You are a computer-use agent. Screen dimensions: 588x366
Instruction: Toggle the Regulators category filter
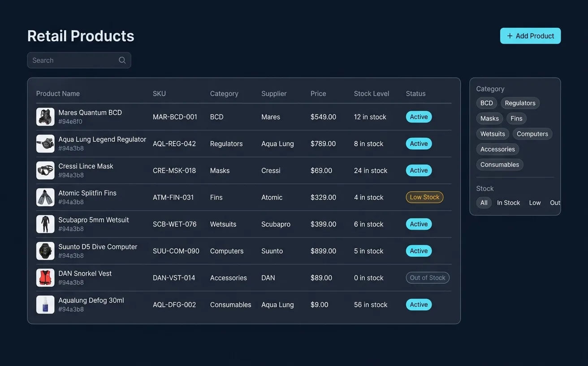[520, 103]
